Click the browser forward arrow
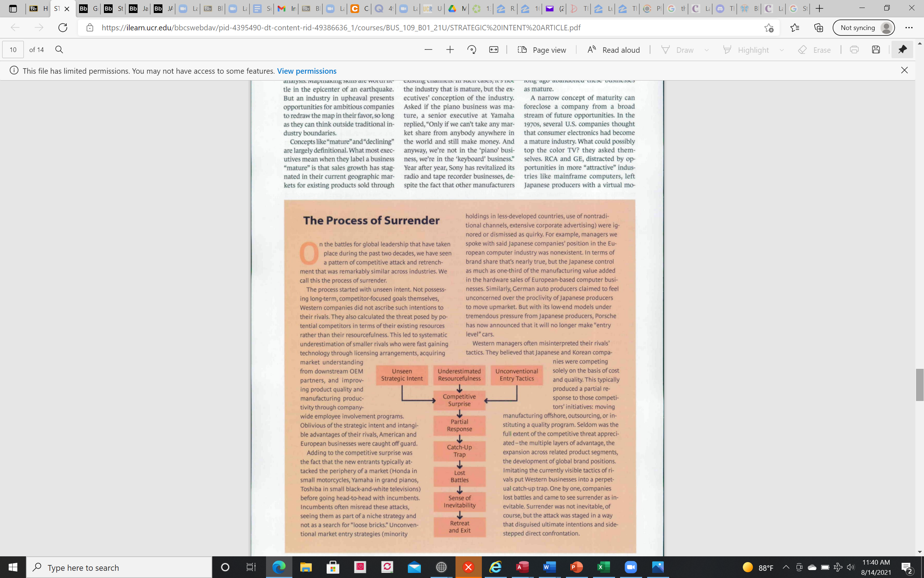924x578 pixels. click(x=39, y=27)
